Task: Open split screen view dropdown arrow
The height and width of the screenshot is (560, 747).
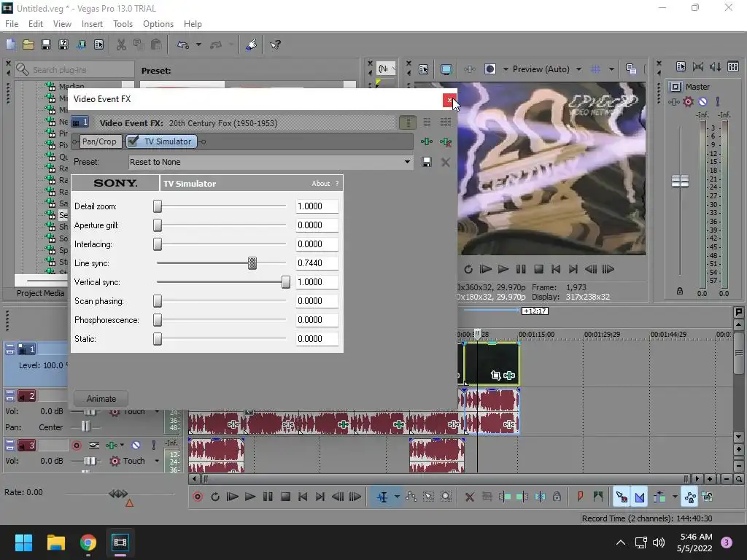Action: point(506,69)
